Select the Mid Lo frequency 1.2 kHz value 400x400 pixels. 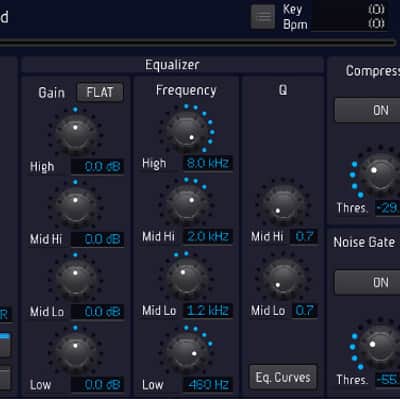208,311
